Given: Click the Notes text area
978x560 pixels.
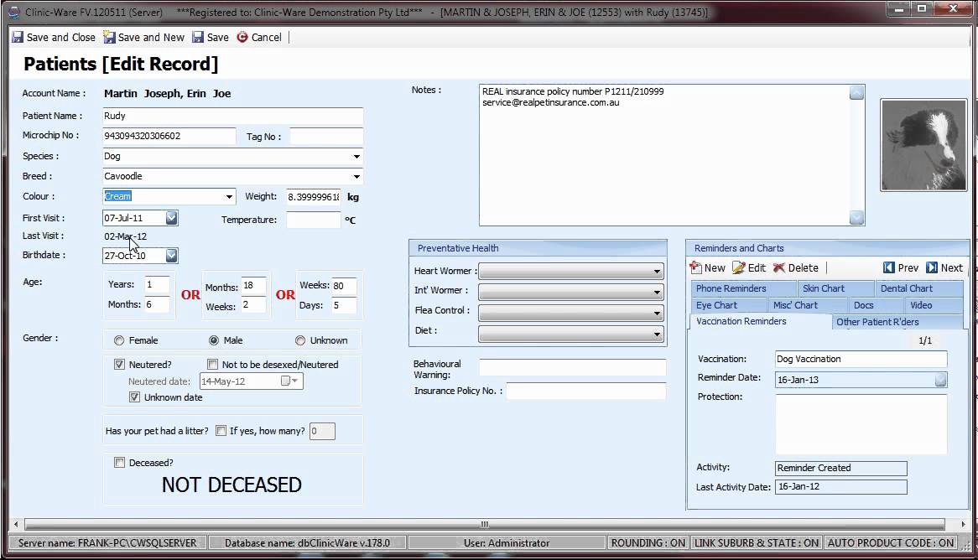Looking at the screenshot, I should 664,155.
